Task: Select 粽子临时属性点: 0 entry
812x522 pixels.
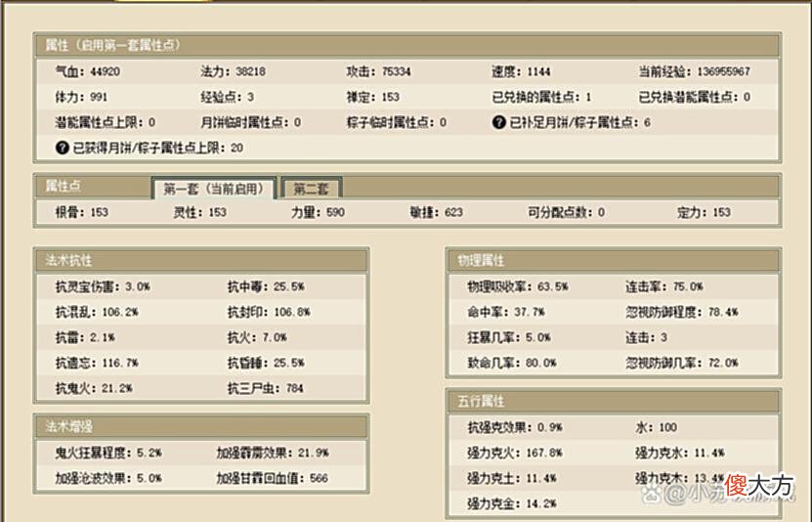Action: 396,122
